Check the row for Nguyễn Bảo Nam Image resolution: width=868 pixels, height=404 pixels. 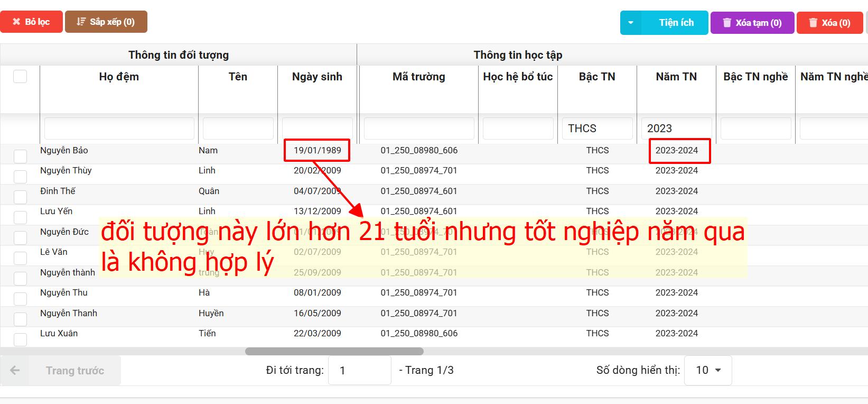pyautogui.click(x=20, y=157)
